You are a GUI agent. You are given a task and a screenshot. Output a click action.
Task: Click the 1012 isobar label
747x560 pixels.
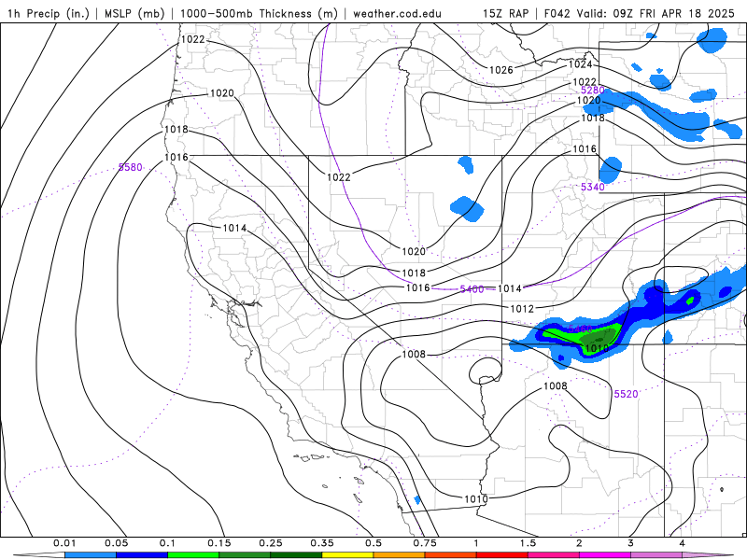click(522, 309)
